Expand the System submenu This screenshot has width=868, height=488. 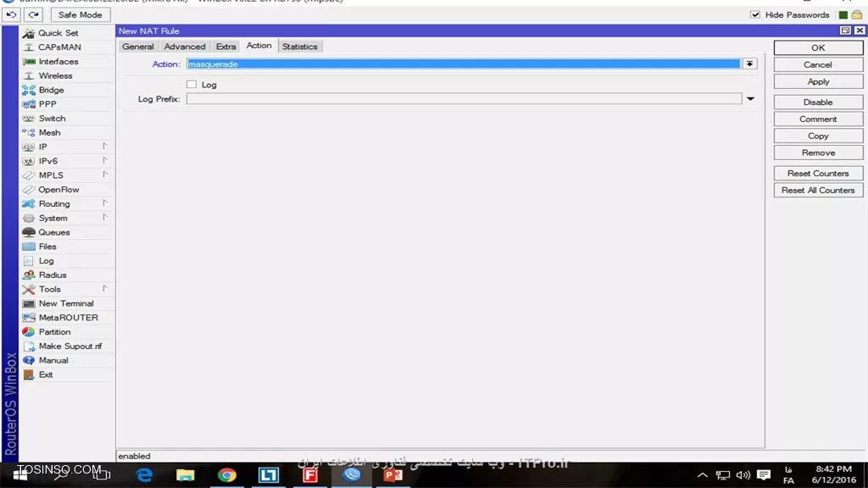104,218
